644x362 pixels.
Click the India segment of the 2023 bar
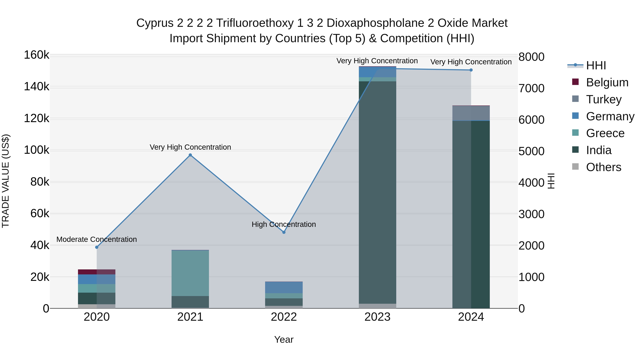click(377, 193)
